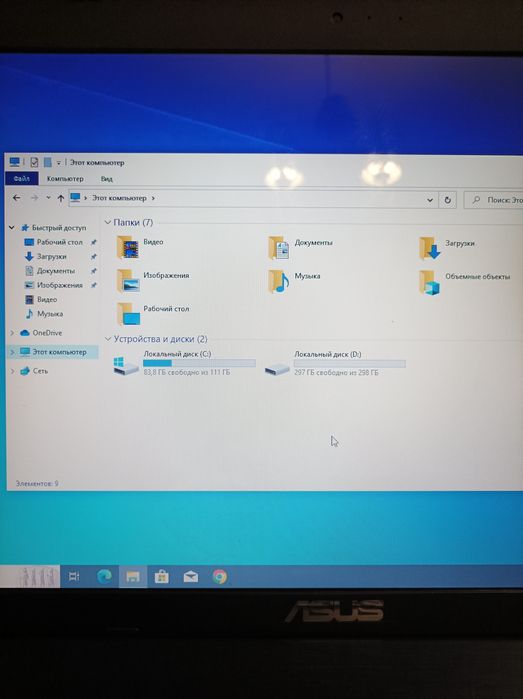
Task: Open recent locations dropdown arrow
Action: [48, 197]
